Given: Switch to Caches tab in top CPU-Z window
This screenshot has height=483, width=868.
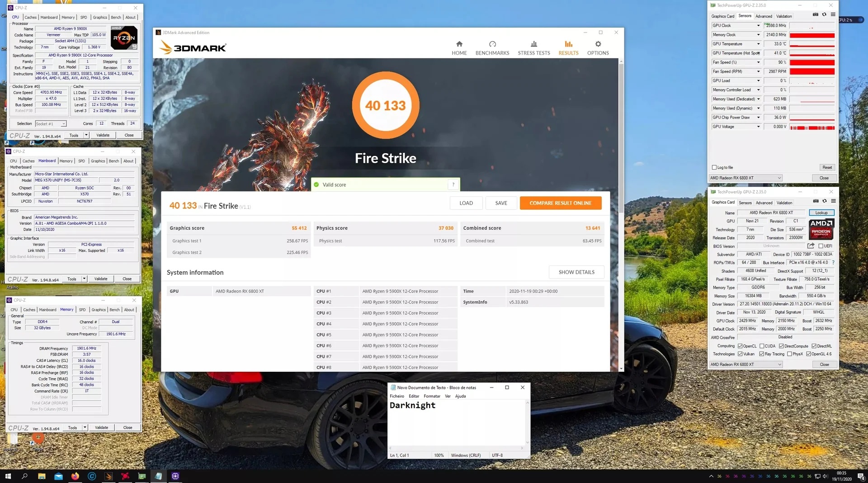Looking at the screenshot, I should [x=31, y=17].
